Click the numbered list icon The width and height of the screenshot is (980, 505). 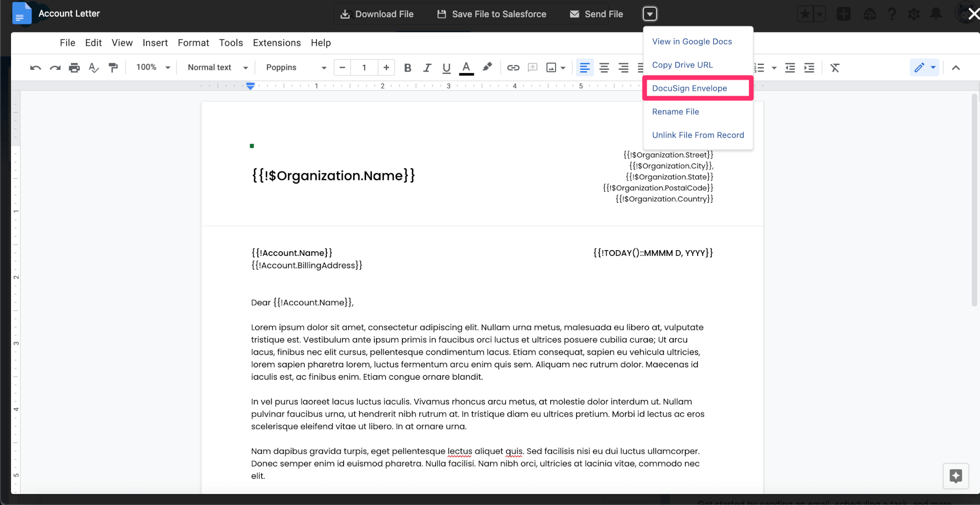(x=759, y=68)
